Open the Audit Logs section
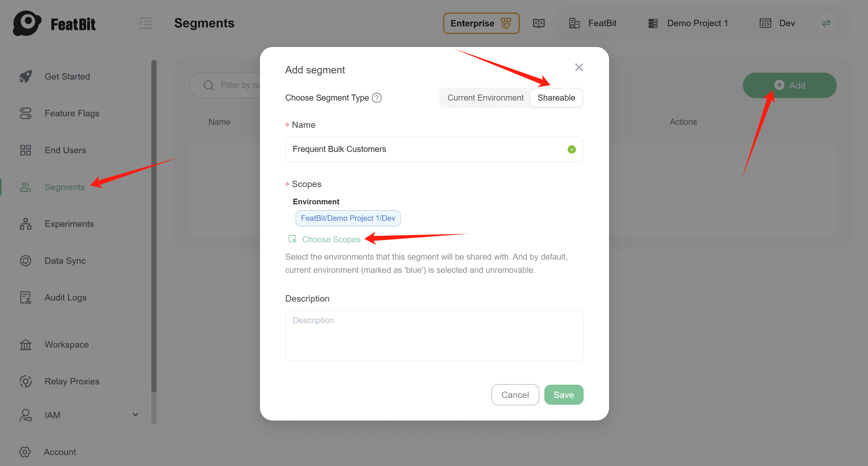The image size is (868, 466). [65, 297]
